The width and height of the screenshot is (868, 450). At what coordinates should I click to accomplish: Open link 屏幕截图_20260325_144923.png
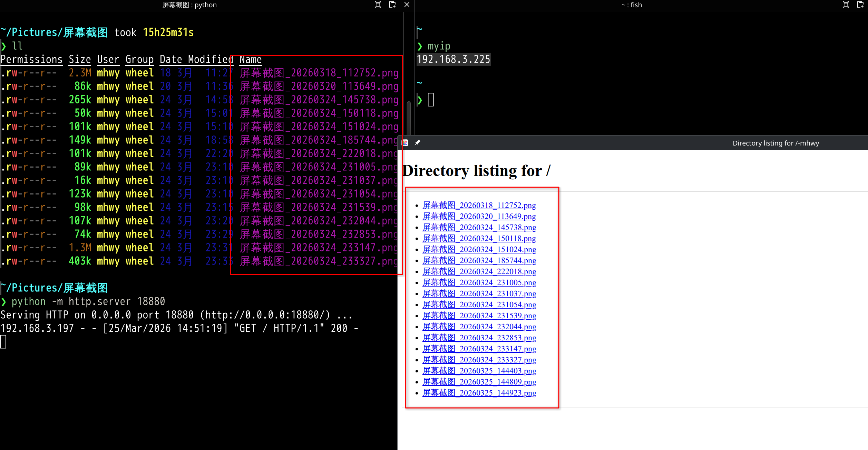coord(479,393)
